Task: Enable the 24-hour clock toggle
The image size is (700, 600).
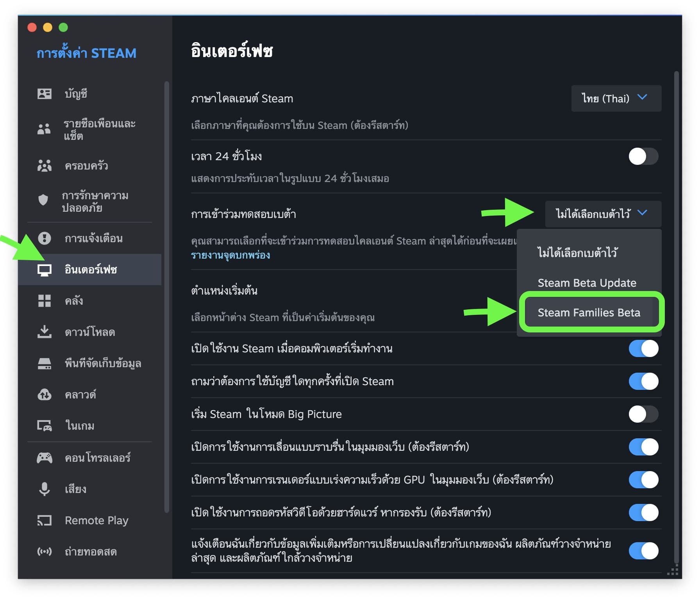Action: 643,157
